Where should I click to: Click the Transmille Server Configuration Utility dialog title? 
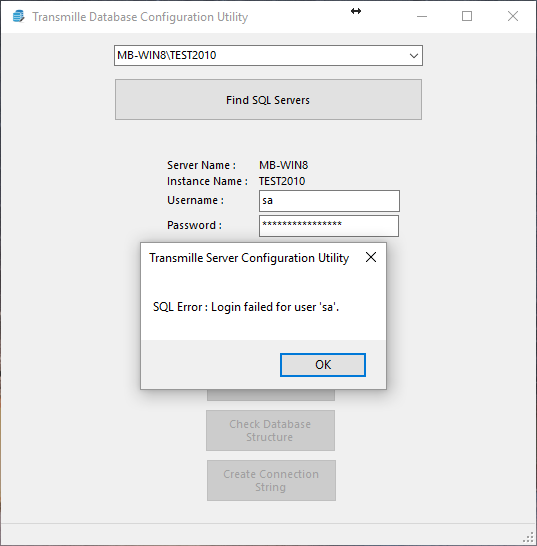(249, 258)
